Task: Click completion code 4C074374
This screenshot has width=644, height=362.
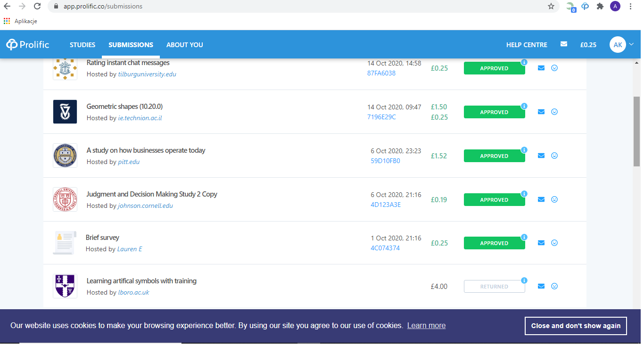Action: (x=385, y=248)
